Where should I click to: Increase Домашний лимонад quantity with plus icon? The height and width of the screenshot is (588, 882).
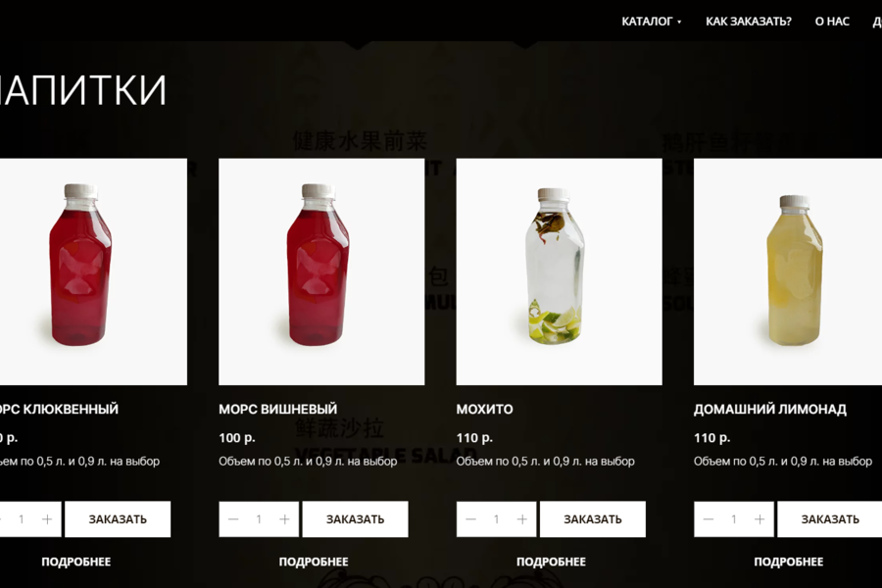pyautogui.click(x=759, y=519)
